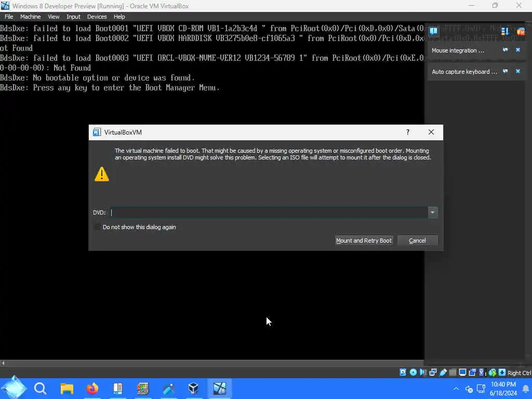
Task: Open the Input menu
Action: click(73, 17)
